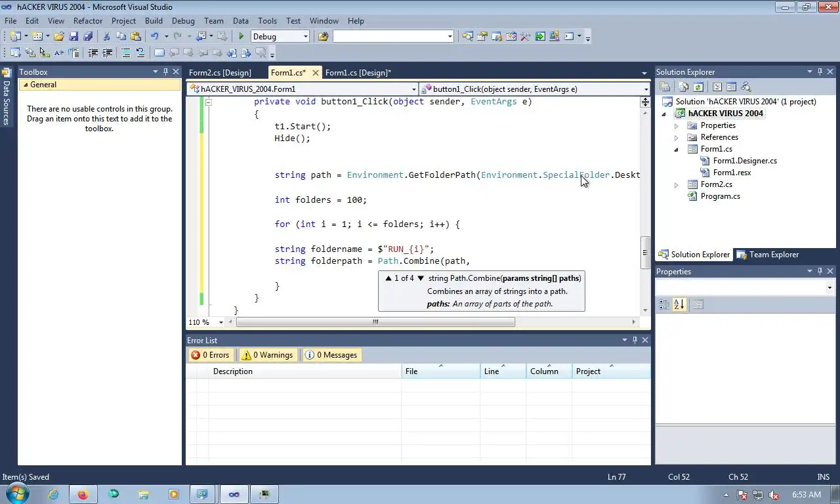This screenshot has height=504, width=840.
Task: Expand the Properties node in Solution Explorer
Action: tap(677, 125)
